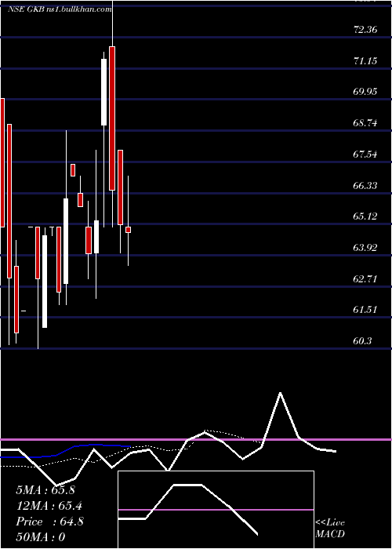Click the 68.74 price axis label
Viewport: 392px width, 549px height.
click(x=366, y=123)
